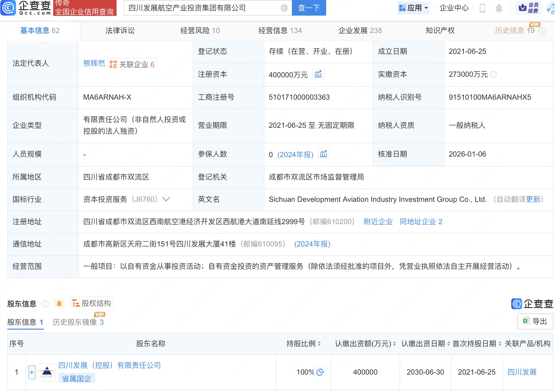
Task: Open the 参保人数 trend chart icon
Action: click(323, 154)
